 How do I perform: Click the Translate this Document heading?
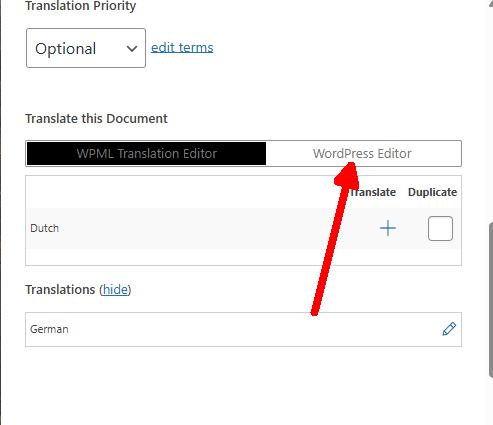tap(96, 119)
